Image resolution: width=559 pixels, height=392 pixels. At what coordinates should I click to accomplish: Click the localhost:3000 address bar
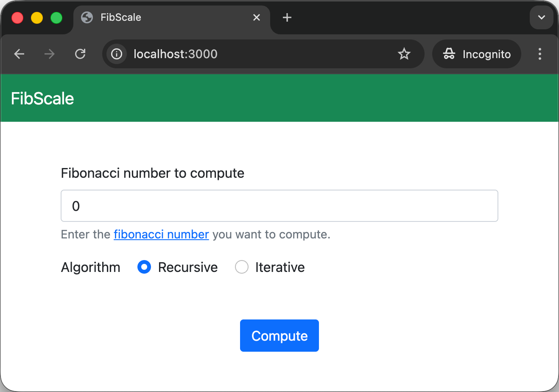point(254,54)
